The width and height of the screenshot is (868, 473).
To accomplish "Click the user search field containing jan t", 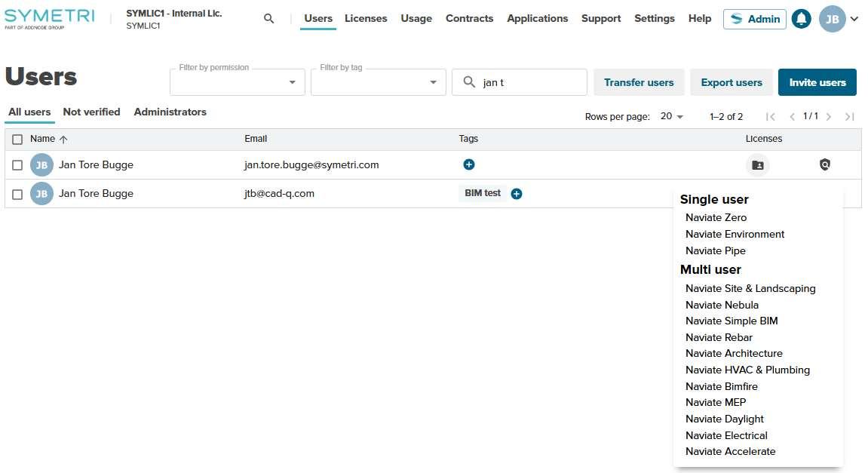I will coord(520,82).
